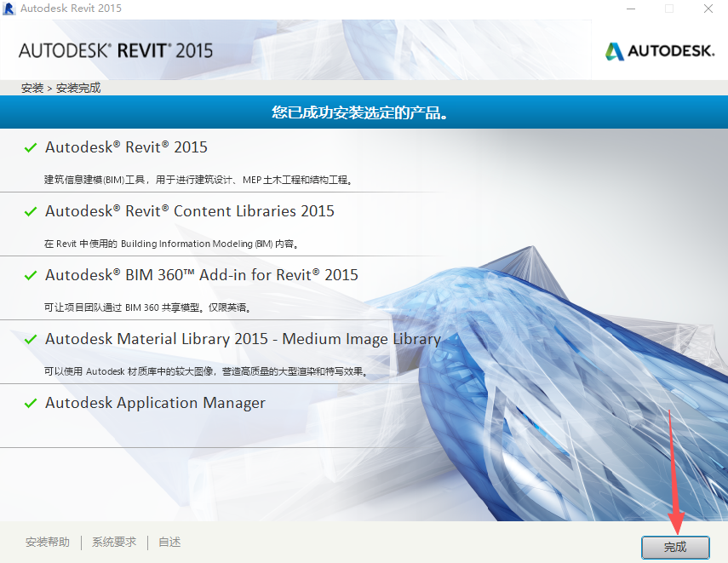Click the checkmark beside Revit Content Libraries 2015
The width and height of the screenshot is (728, 563).
(31, 212)
